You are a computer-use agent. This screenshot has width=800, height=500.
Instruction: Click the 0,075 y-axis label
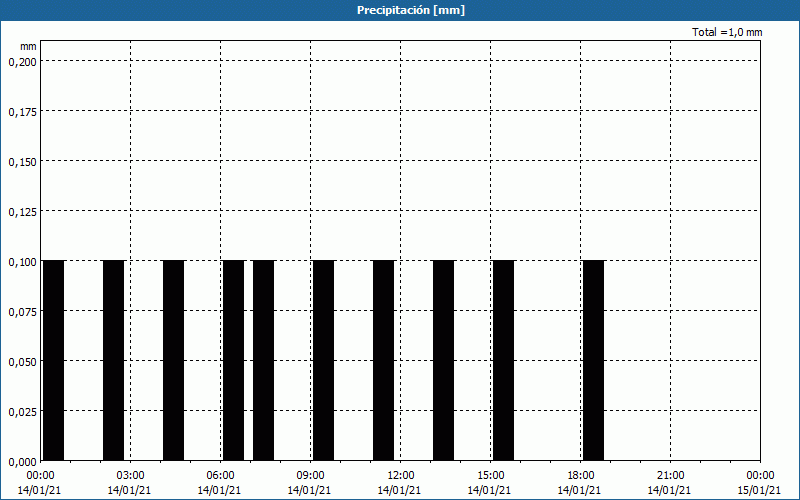point(22,312)
